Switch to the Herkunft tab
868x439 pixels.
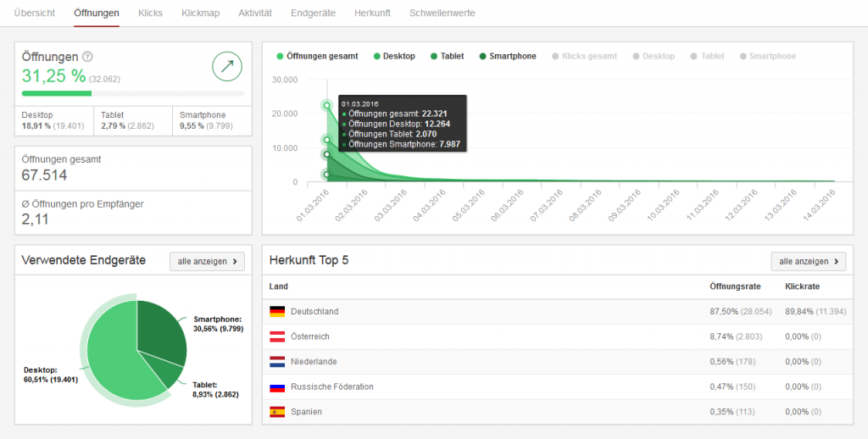click(373, 13)
